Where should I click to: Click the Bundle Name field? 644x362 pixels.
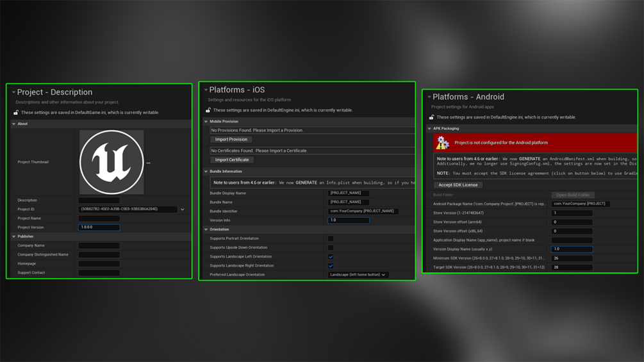(x=349, y=202)
